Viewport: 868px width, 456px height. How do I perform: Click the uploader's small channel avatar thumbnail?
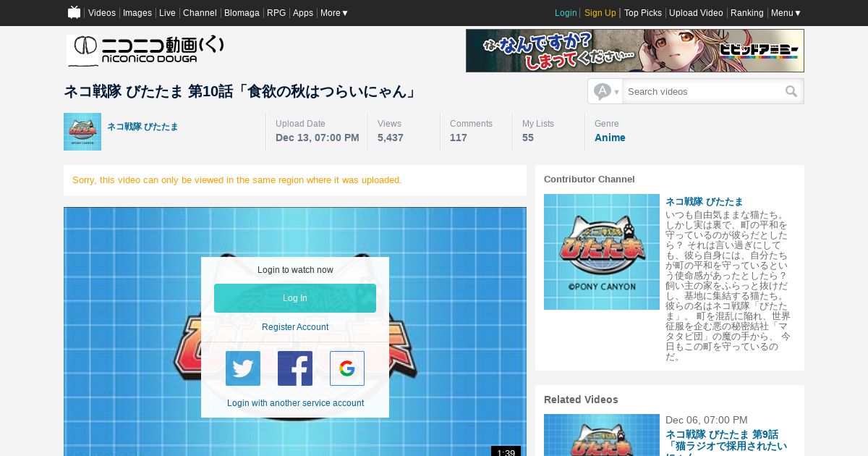[x=82, y=132]
